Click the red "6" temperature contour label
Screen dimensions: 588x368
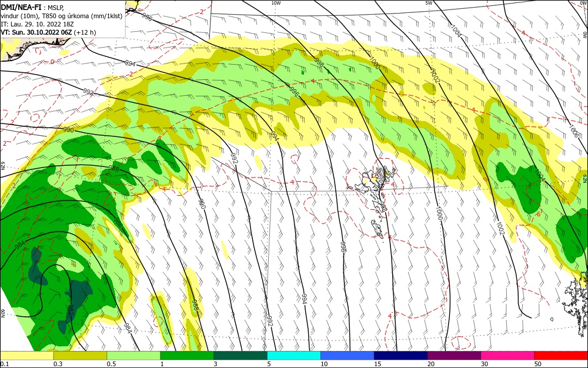point(539,215)
